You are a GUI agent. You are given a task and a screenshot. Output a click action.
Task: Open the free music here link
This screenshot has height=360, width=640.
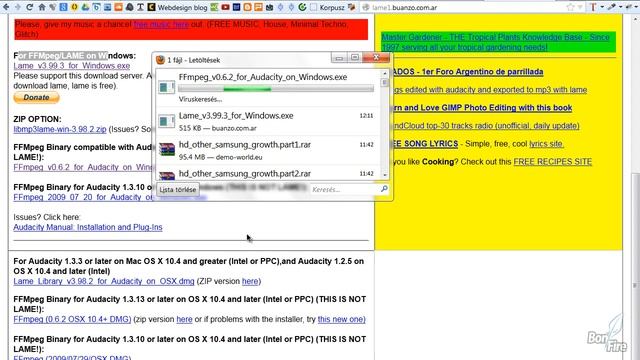coord(161,24)
